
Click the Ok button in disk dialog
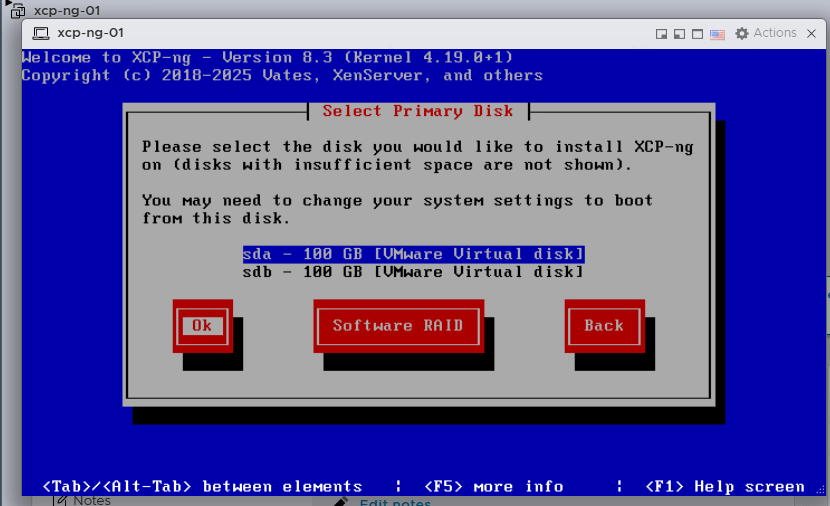[x=202, y=325]
